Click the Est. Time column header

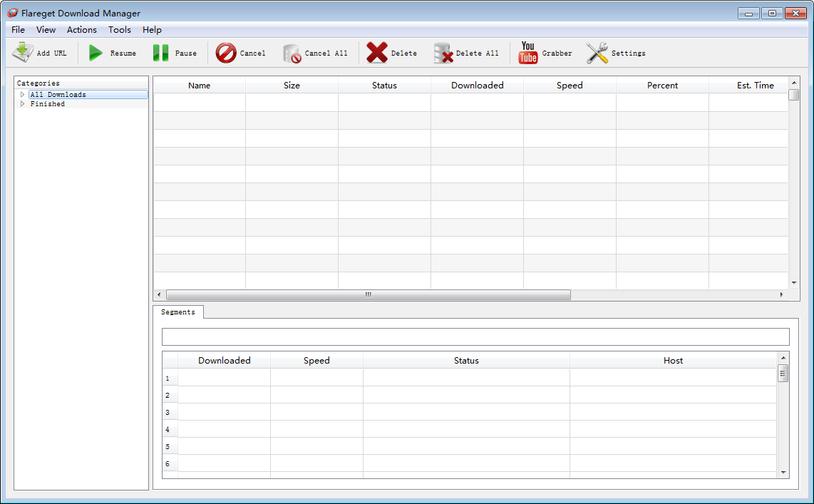click(748, 85)
